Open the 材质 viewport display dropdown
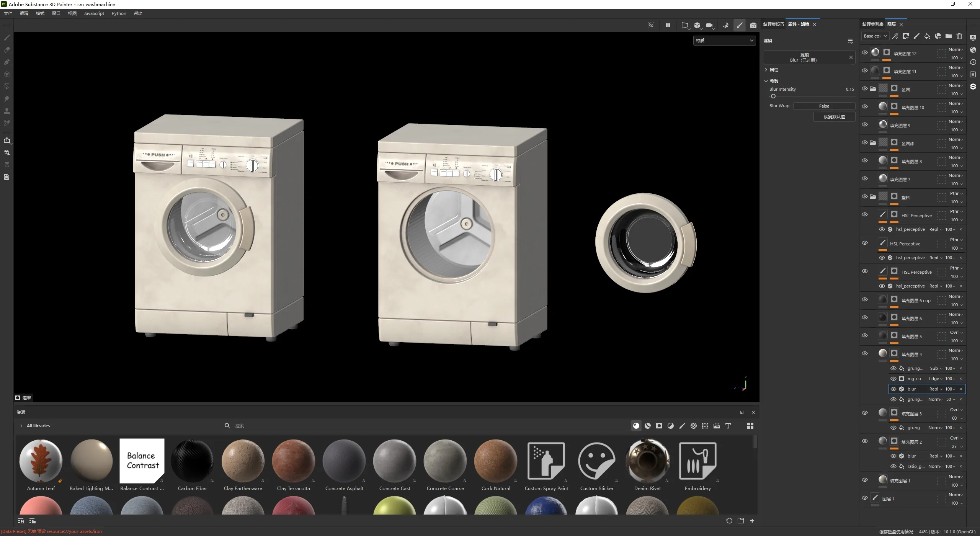This screenshot has height=536, width=980. [x=724, y=41]
